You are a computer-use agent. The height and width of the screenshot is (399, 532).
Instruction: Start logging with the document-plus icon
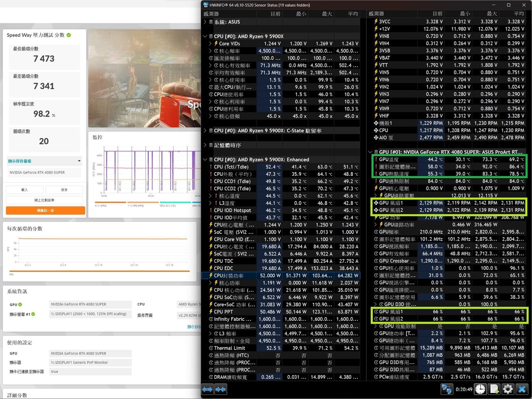click(x=494, y=389)
